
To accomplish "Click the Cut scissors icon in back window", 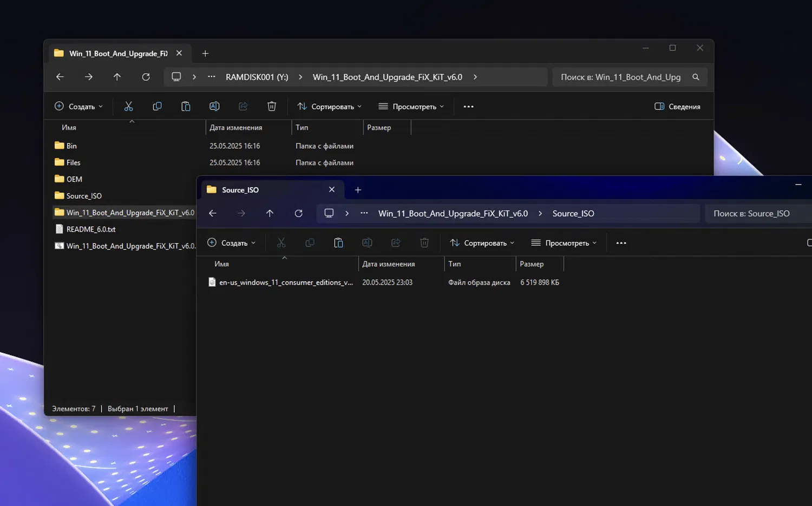I will click(x=128, y=107).
